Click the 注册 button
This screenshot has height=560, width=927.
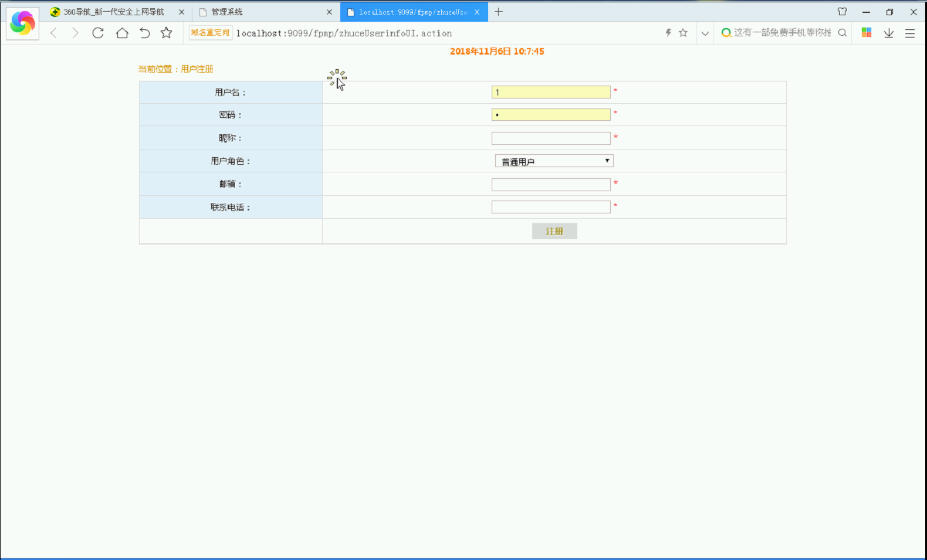coord(554,231)
